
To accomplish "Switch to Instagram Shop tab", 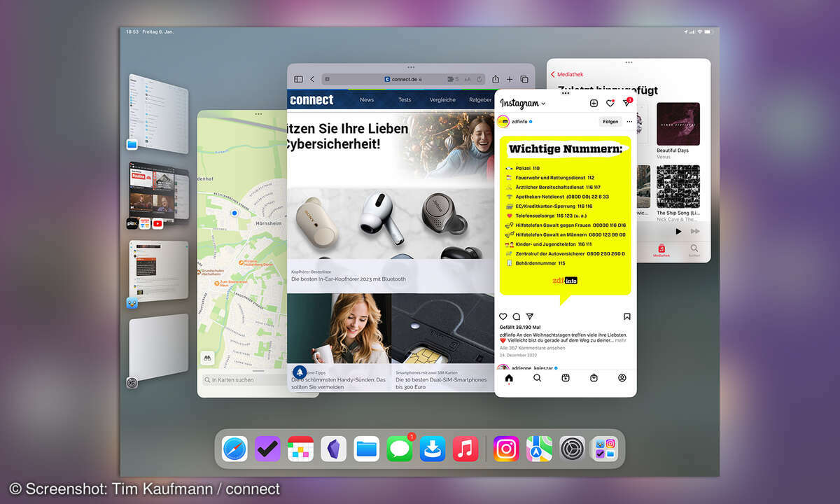I will point(594,378).
